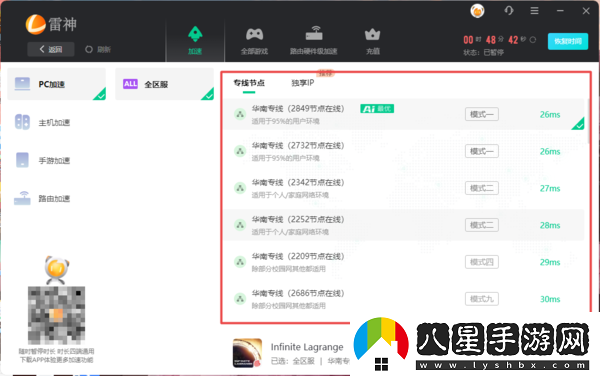Select node 华南专线 (2686节点在线)

pos(404,299)
